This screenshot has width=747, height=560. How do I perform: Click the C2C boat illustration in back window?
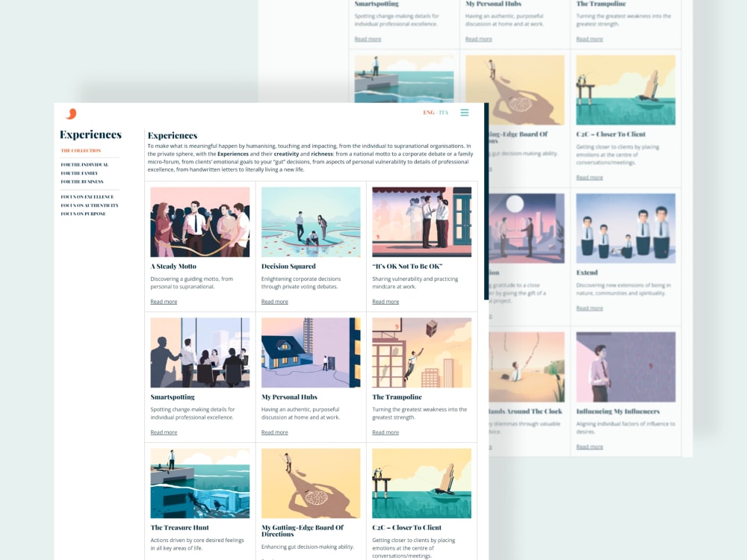click(626, 90)
